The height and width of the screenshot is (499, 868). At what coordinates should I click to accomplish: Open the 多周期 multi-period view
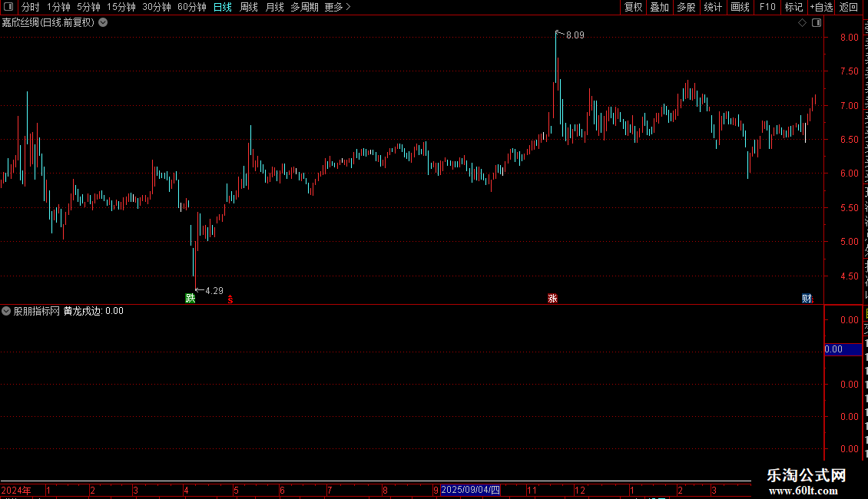pos(304,7)
